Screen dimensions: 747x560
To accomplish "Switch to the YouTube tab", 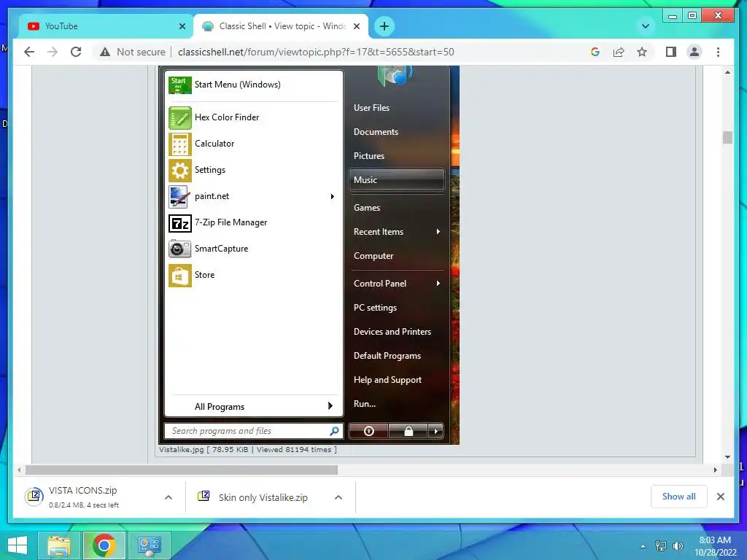I will pyautogui.click(x=106, y=26).
